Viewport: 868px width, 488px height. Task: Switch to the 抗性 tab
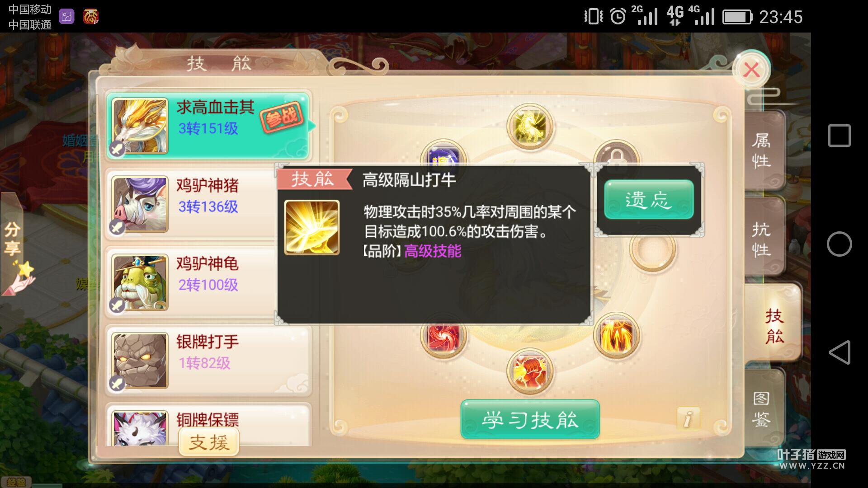(762, 239)
